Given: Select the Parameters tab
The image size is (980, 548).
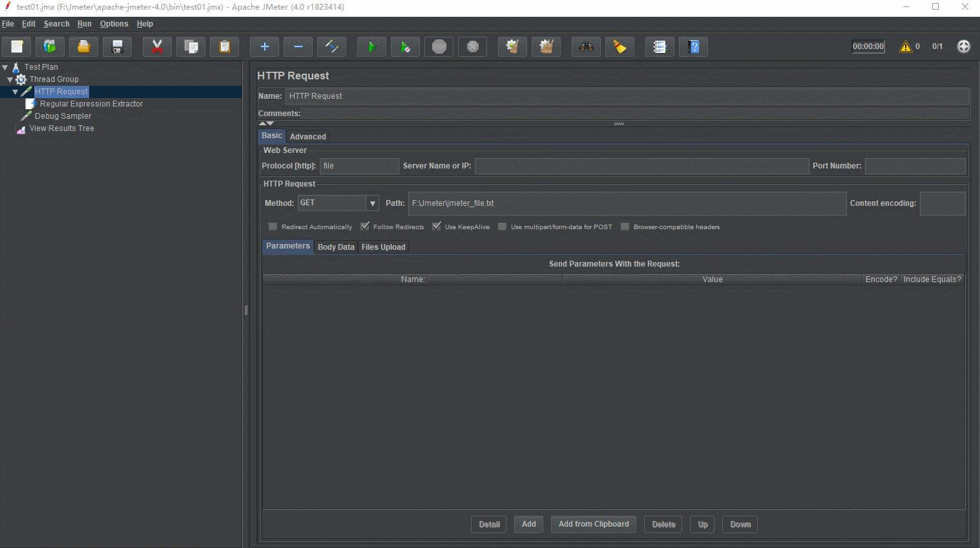Looking at the screenshot, I should tap(288, 246).
